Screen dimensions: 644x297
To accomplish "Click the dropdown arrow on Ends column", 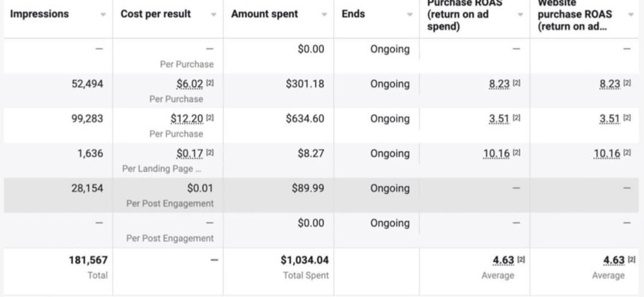I will (x=410, y=15).
